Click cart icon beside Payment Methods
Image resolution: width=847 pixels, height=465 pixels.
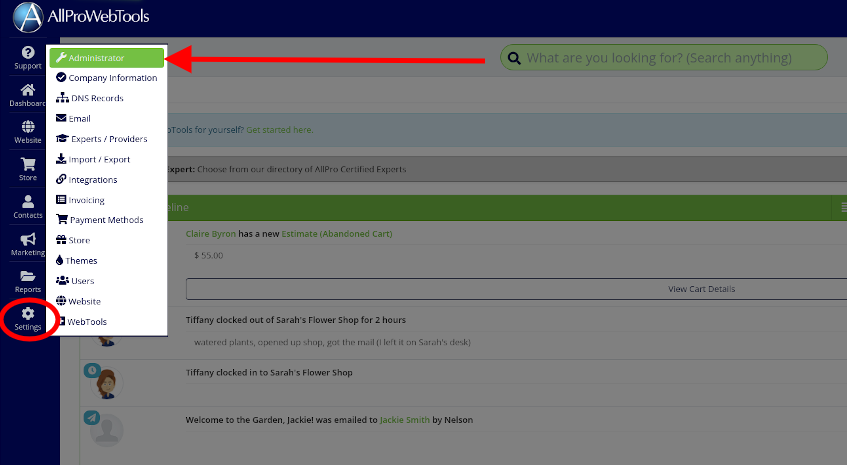pos(62,219)
